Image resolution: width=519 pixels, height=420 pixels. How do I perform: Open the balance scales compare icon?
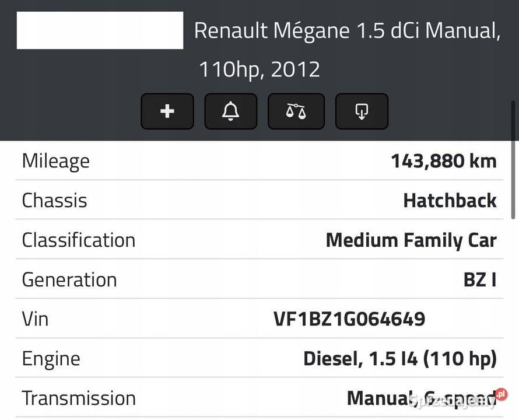296,111
